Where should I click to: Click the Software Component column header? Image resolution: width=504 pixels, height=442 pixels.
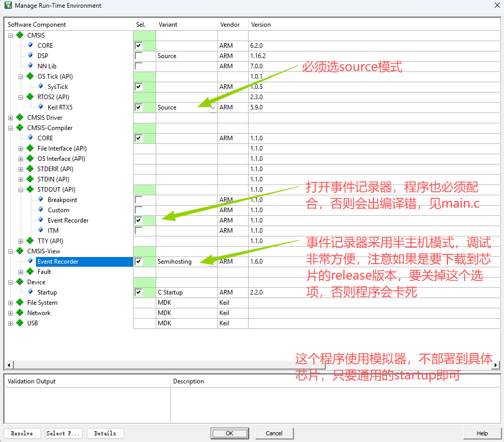[69, 25]
